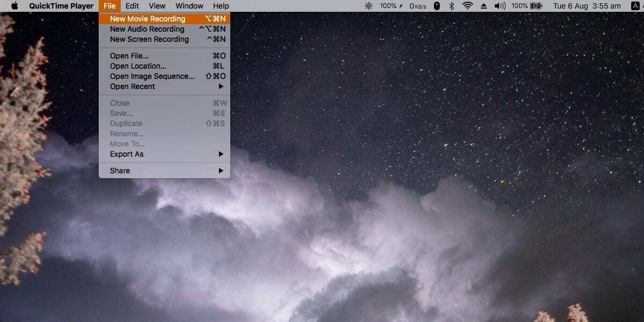
Task: Open the display brightness icon
Action: (x=369, y=6)
